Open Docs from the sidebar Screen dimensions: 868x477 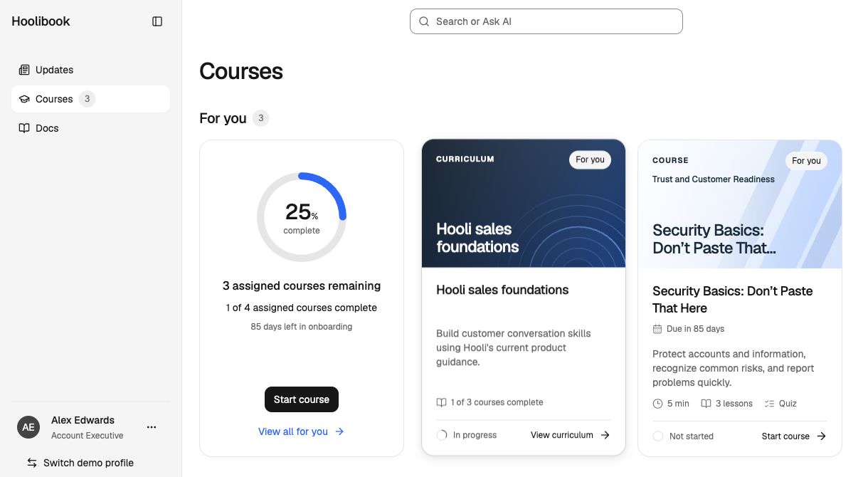pos(90,128)
